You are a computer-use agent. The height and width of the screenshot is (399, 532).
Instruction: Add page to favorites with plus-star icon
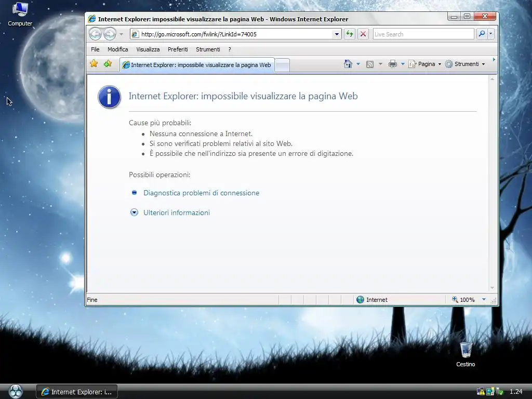point(108,63)
